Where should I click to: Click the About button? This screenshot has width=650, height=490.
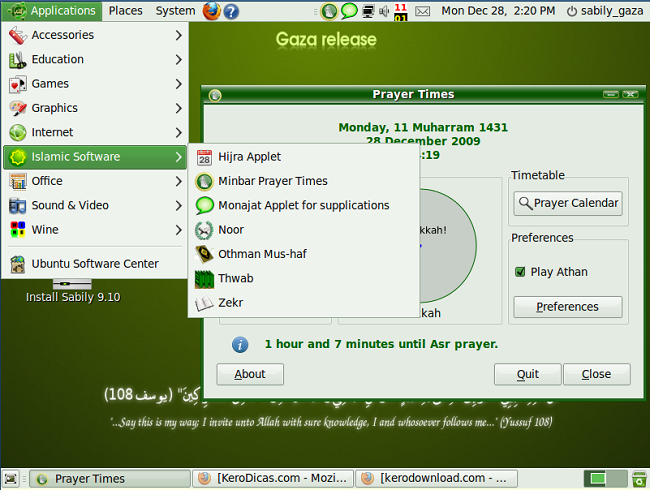[250, 374]
